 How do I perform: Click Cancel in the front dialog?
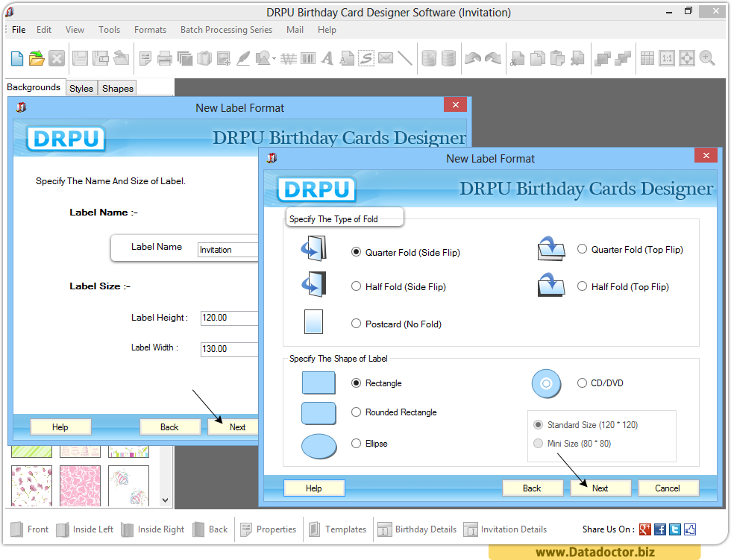tap(668, 488)
